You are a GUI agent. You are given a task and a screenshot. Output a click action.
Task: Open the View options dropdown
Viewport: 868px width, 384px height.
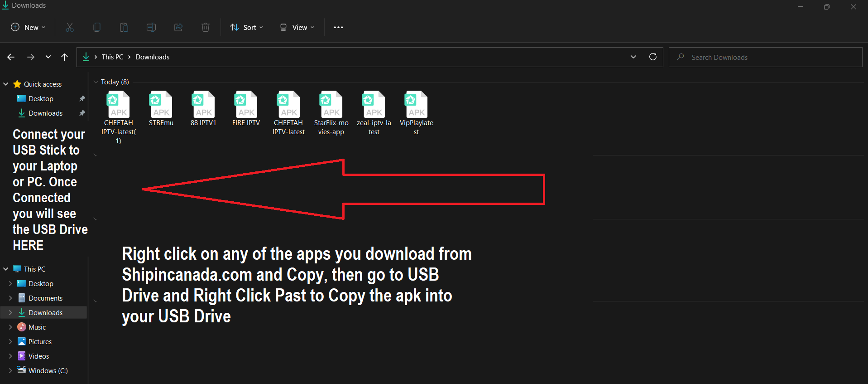[297, 27]
